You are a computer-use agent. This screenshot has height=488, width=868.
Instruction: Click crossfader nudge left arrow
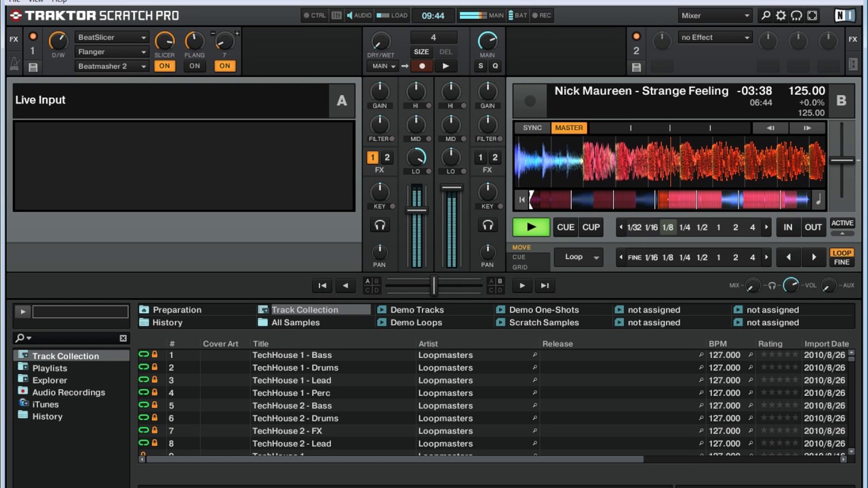(x=345, y=285)
